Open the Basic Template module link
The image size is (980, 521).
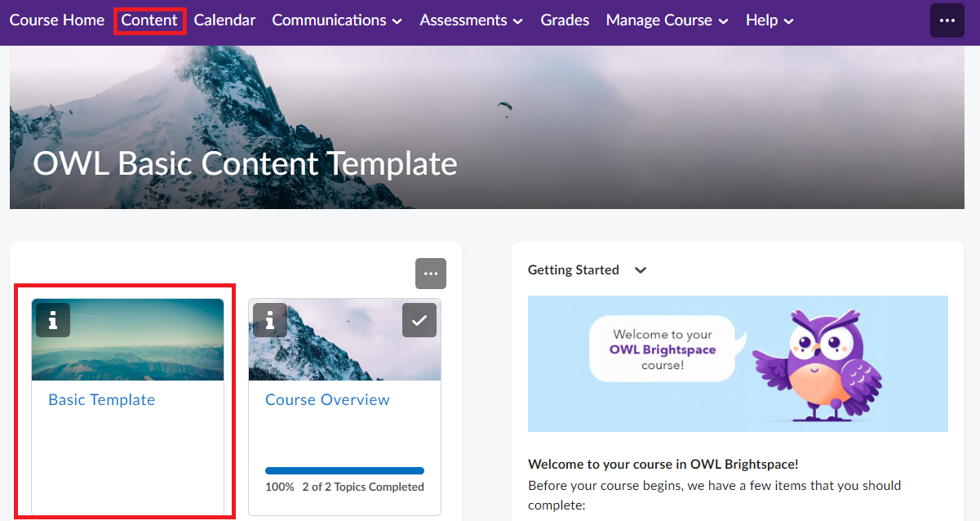click(101, 399)
